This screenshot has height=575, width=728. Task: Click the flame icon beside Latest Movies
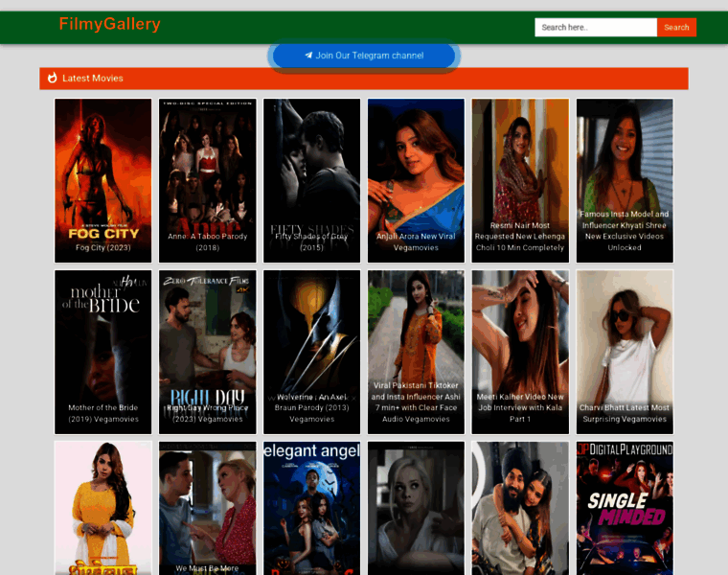pyautogui.click(x=52, y=78)
